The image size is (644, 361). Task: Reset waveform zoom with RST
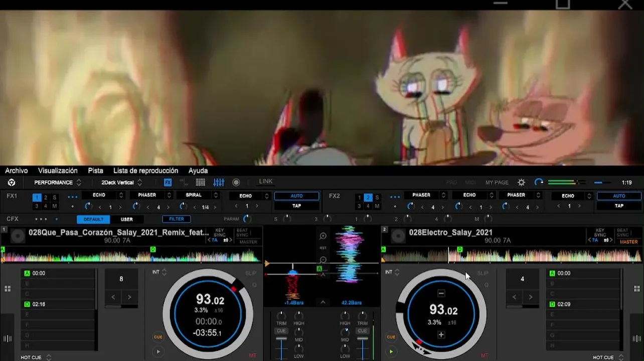point(323,248)
